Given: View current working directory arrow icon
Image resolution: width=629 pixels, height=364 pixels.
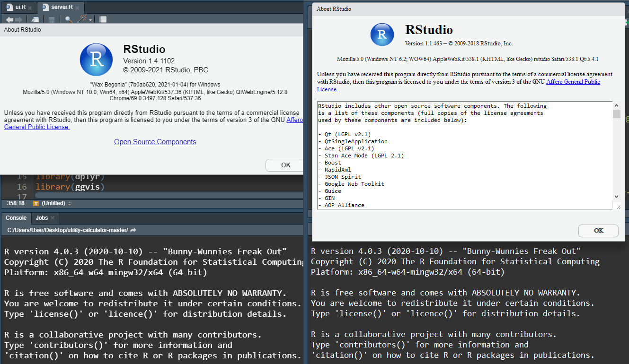Looking at the screenshot, I should 133,230.
